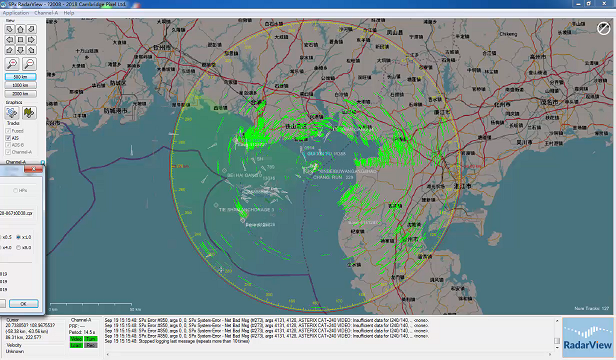Screen dimensions: 616x360
Task: Center the view with the square button
Action: (20, 40)
